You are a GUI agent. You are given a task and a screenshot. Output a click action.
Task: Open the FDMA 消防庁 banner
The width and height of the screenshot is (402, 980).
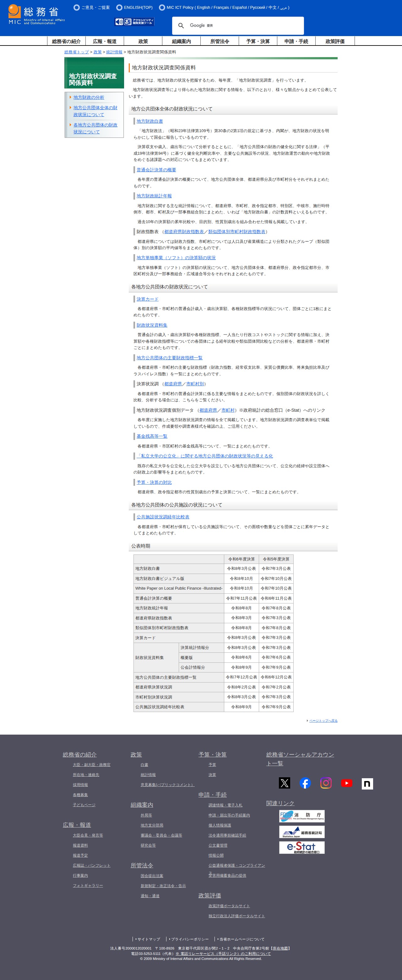pos(302,816)
